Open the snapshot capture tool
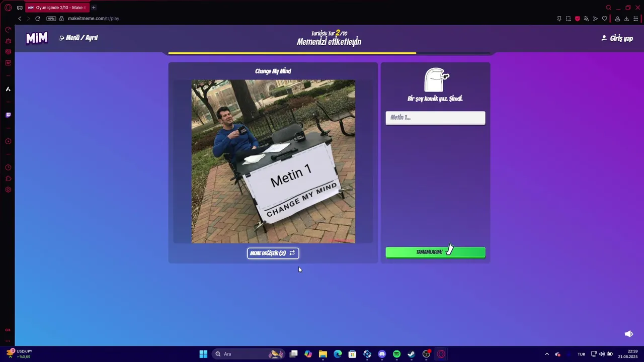 tap(568, 19)
